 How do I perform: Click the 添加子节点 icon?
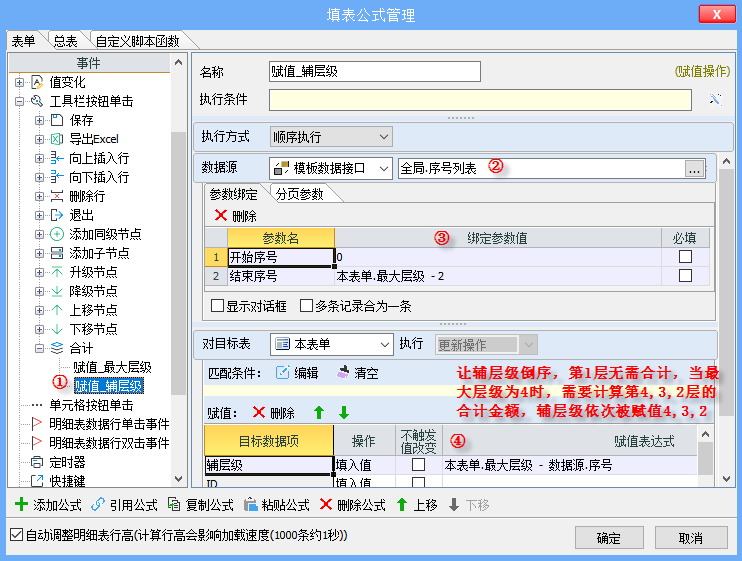click(57, 253)
